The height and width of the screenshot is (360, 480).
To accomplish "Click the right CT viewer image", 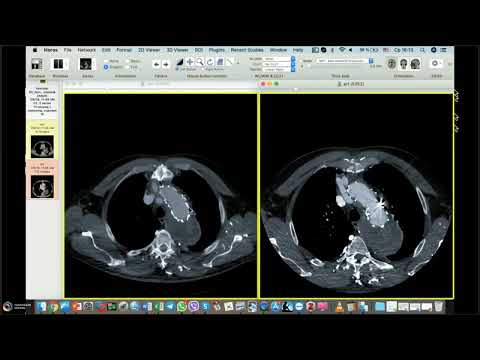I will pyautogui.click(x=356, y=196).
